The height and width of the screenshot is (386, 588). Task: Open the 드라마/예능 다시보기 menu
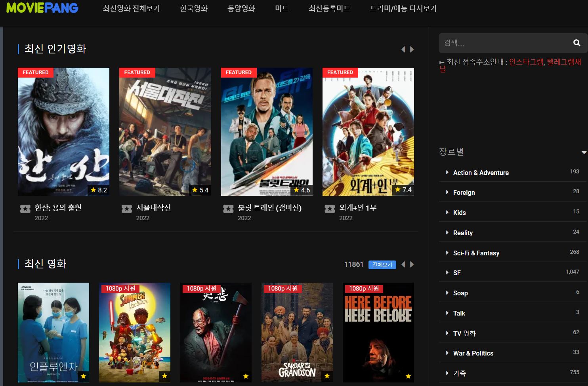pyautogui.click(x=403, y=8)
